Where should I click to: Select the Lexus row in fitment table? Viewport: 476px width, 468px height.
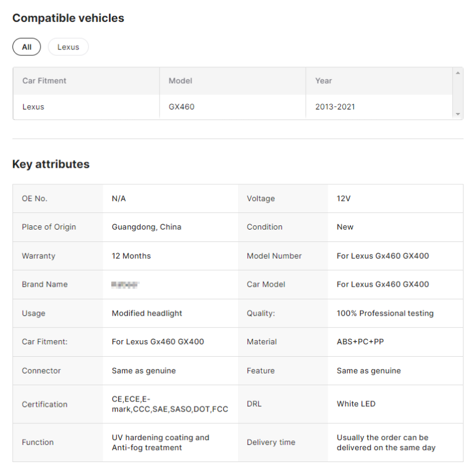pyautogui.click(x=233, y=107)
